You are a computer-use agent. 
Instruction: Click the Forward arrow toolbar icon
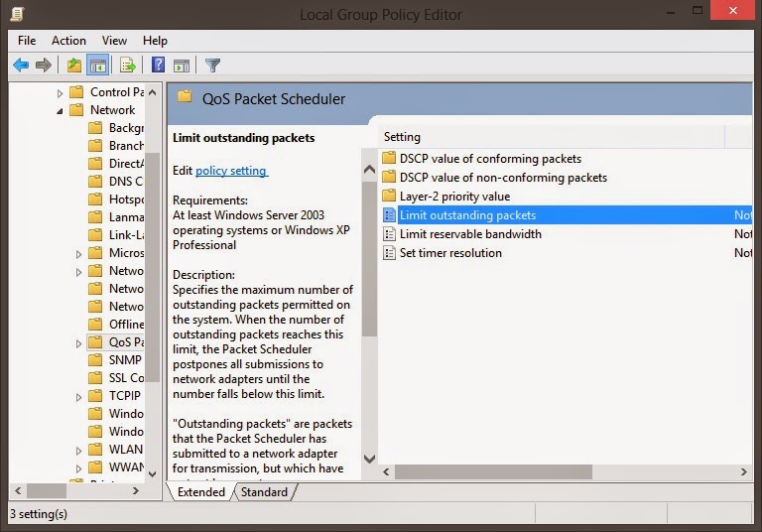44,65
